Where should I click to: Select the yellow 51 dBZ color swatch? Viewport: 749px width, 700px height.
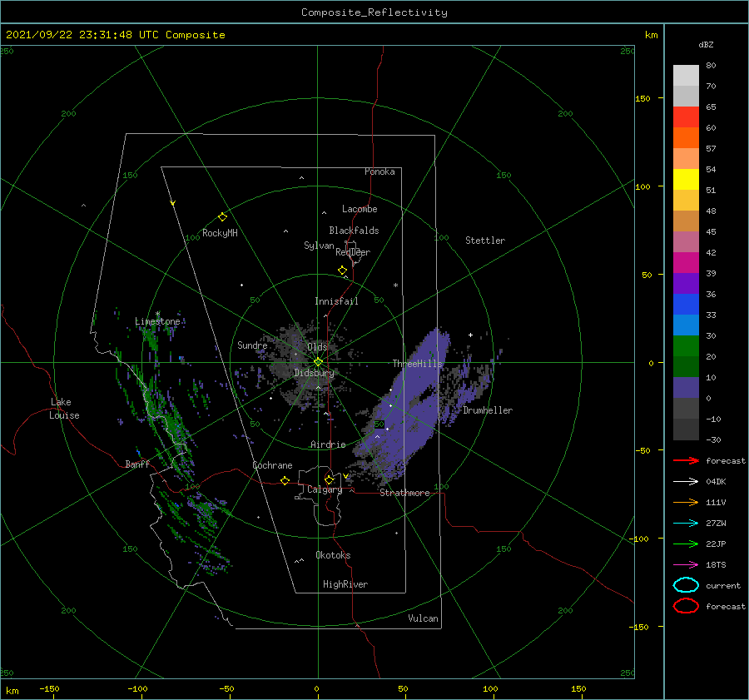coord(686,180)
